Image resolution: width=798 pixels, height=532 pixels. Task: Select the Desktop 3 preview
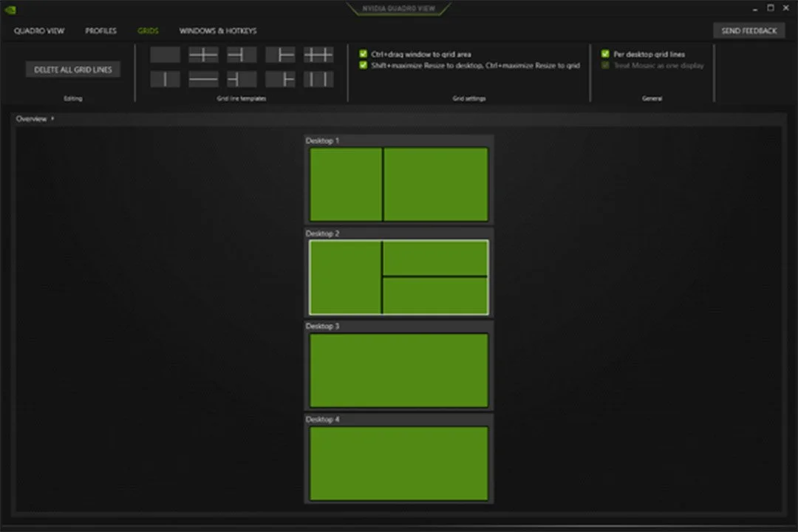(x=399, y=370)
